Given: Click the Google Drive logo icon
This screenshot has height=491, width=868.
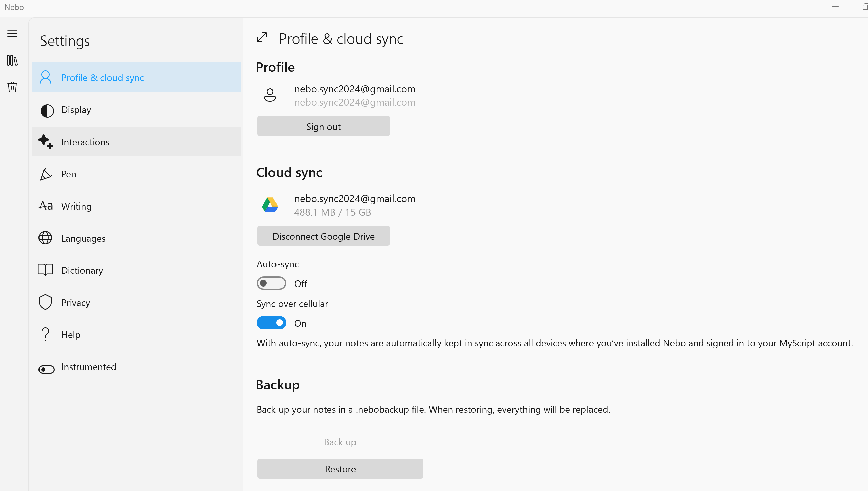Looking at the screenshot, I should (x=270, y=205).
